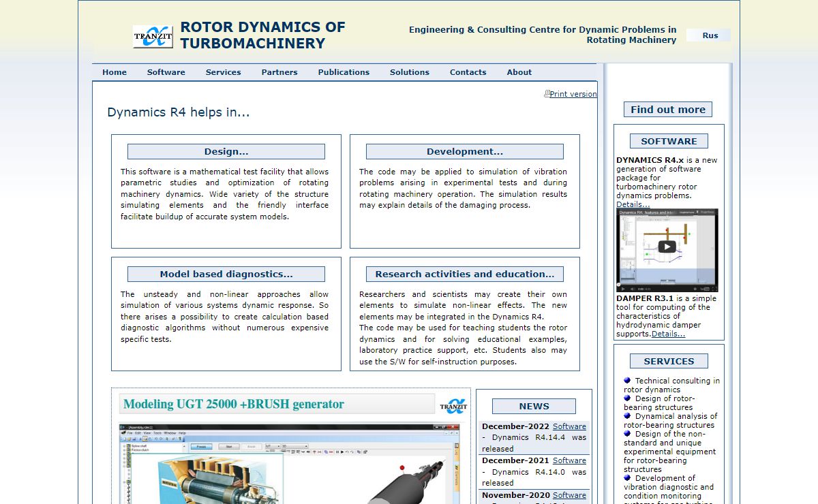Open Software link in November-2020 news
Screen dimensions: 818x504
click(569, 495)
